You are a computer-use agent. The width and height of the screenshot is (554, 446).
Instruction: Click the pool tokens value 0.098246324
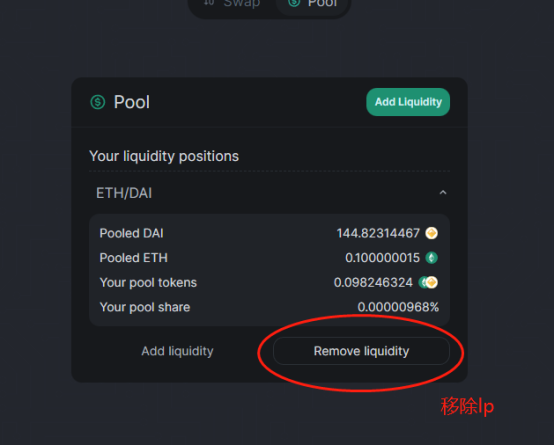pyautogui.click(x=373, y=282)
